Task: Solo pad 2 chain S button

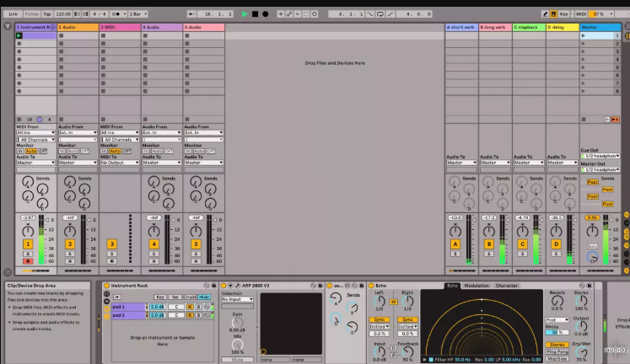Action: (x=198, y=315)
